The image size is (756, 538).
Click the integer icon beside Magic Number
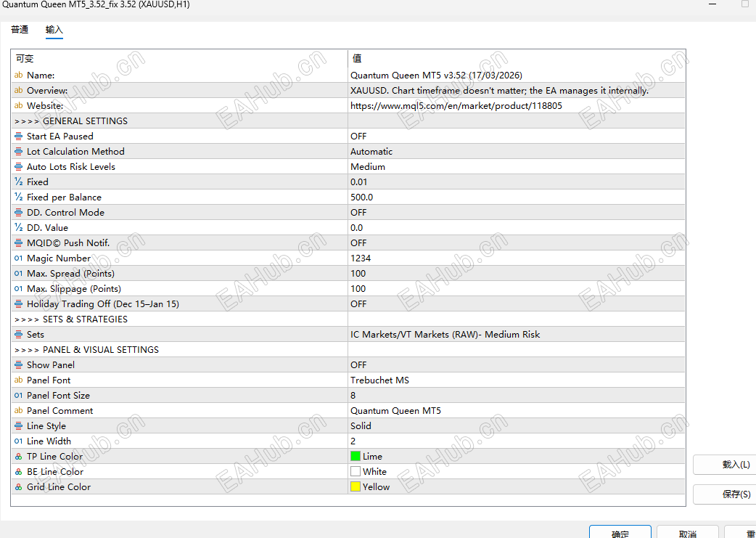point(18,258)
